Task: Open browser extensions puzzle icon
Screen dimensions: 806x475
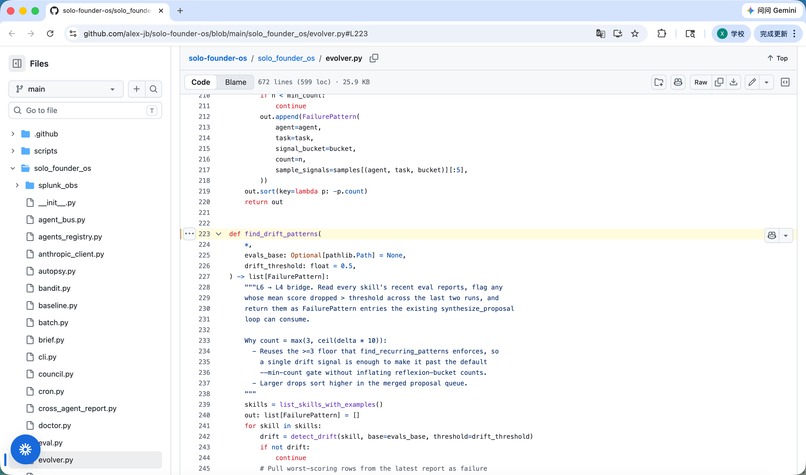Action: tap(662, 33)
